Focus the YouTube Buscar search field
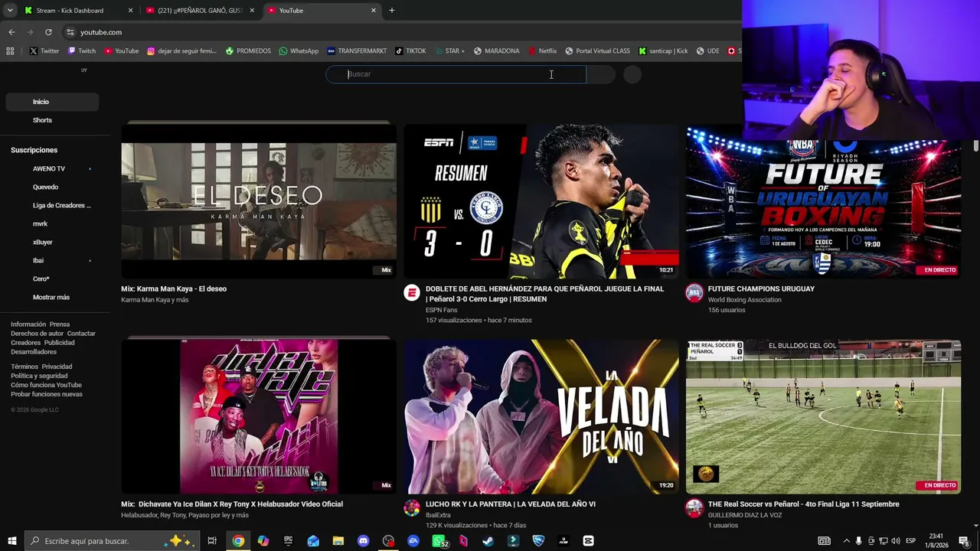The width and height of the screenshot is (980, 551). pos(456,74)
